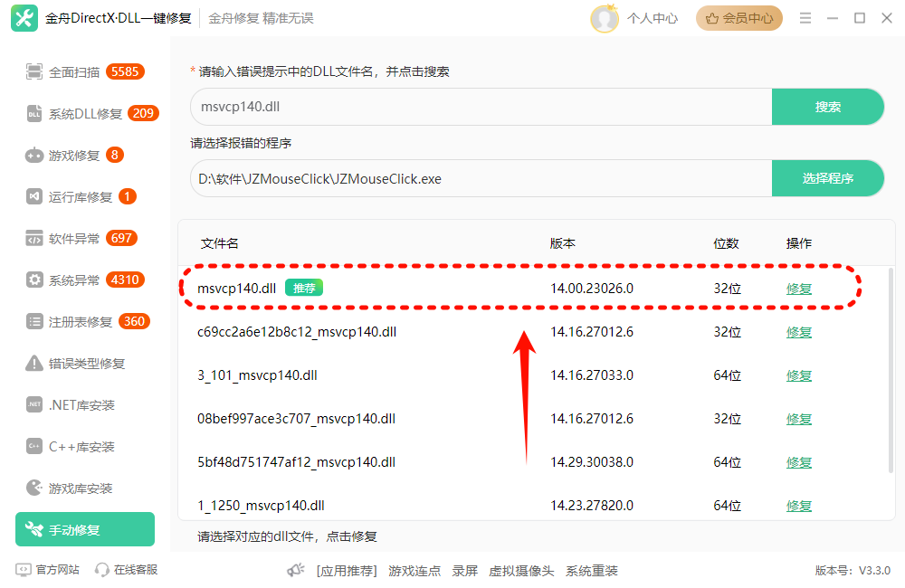This screenshot has width=905, height=588.
Task: Click the 错误类型修复 warning triangle icon
Action: [x=34, y=363]
